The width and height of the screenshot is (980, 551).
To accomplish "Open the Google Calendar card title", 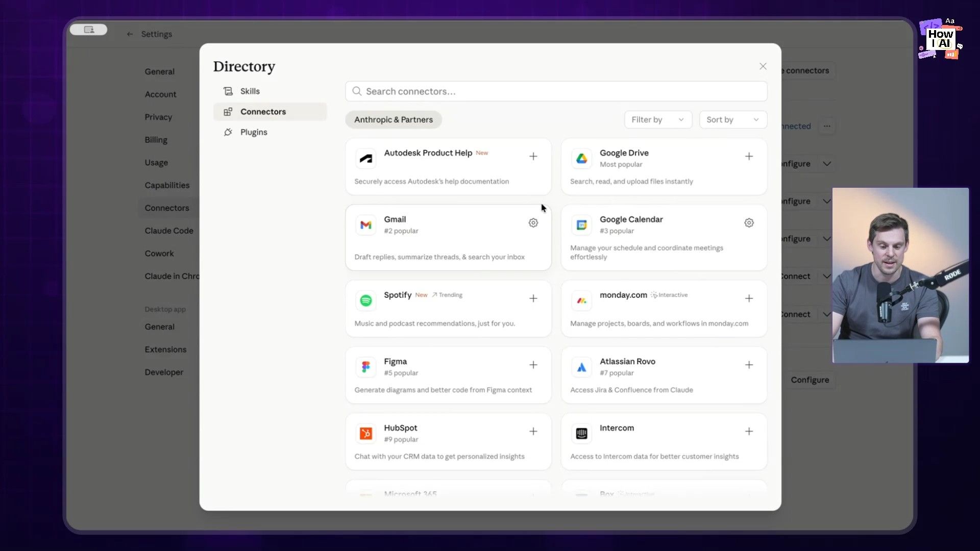I will 631,219.
